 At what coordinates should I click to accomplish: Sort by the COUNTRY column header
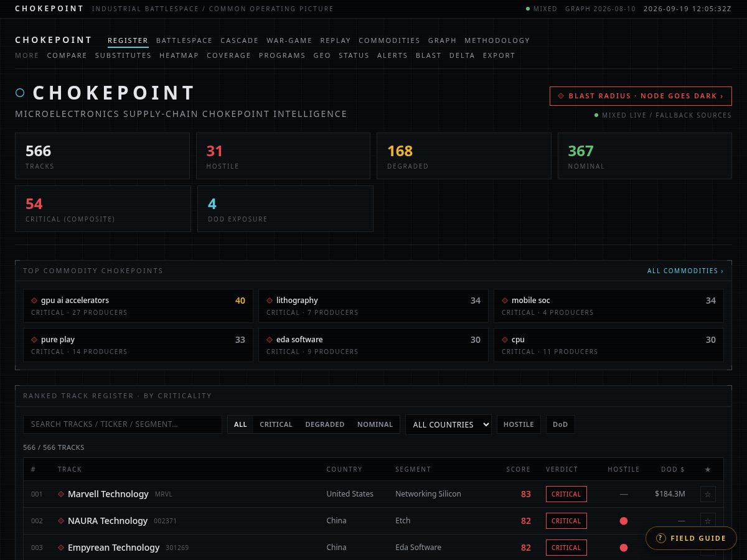pyautogui.click(x=344, y=469)
